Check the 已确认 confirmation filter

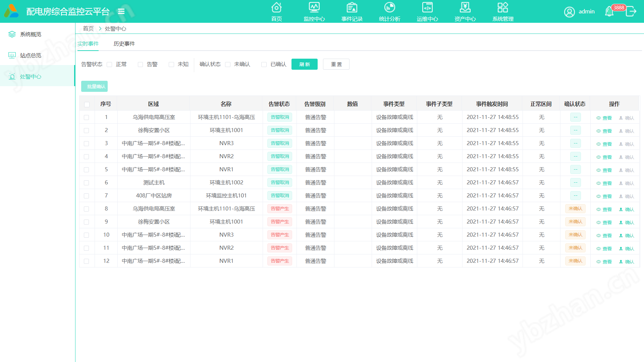[x=264, y=64]
